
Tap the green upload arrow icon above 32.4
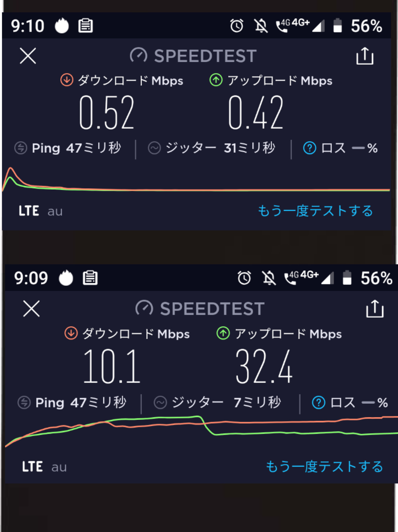tap(223, 333)
